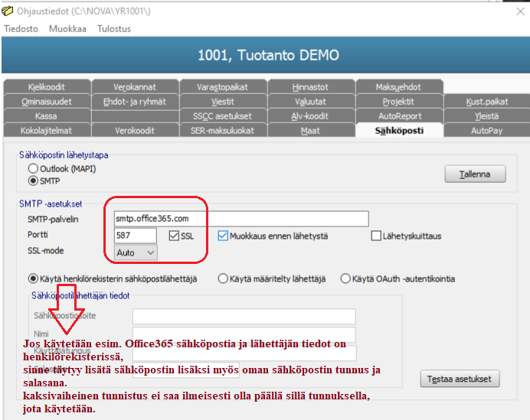The height and width of the screenshot is (420, 530).
Task: Switch to the Maat tab
Action: coord(311,131)
